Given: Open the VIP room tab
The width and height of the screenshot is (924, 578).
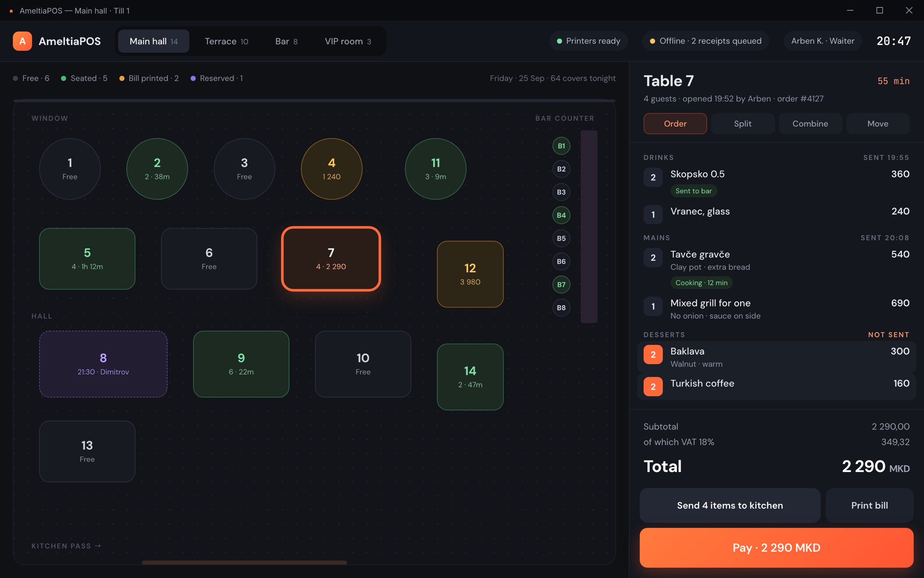Looking at the screenshot, I should point(348,41).
